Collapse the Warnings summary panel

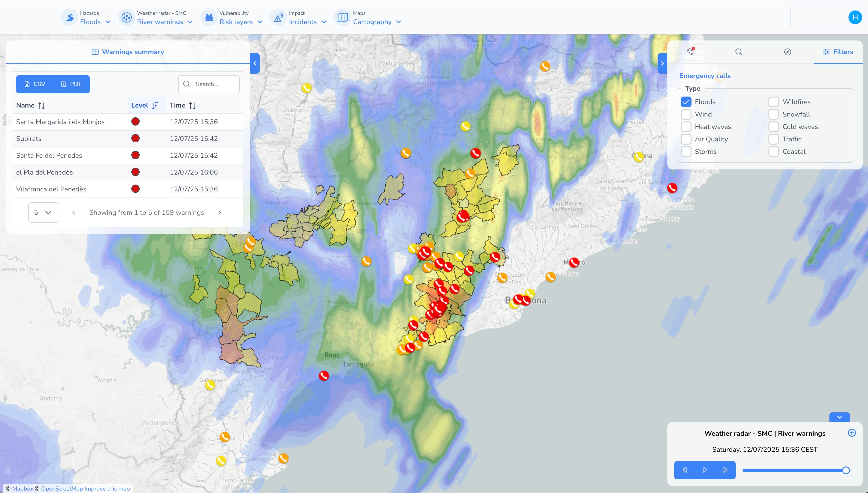click(x=255, y=63)
